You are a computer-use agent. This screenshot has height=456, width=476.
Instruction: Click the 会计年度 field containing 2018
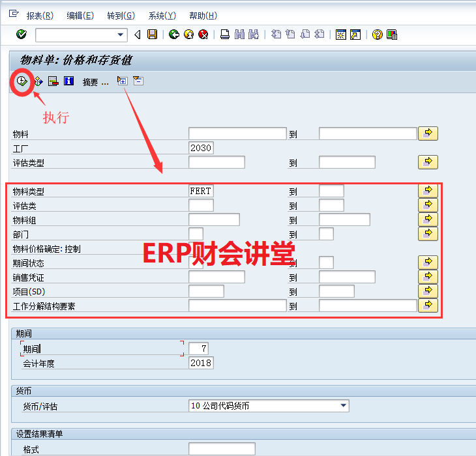[201, 363]
